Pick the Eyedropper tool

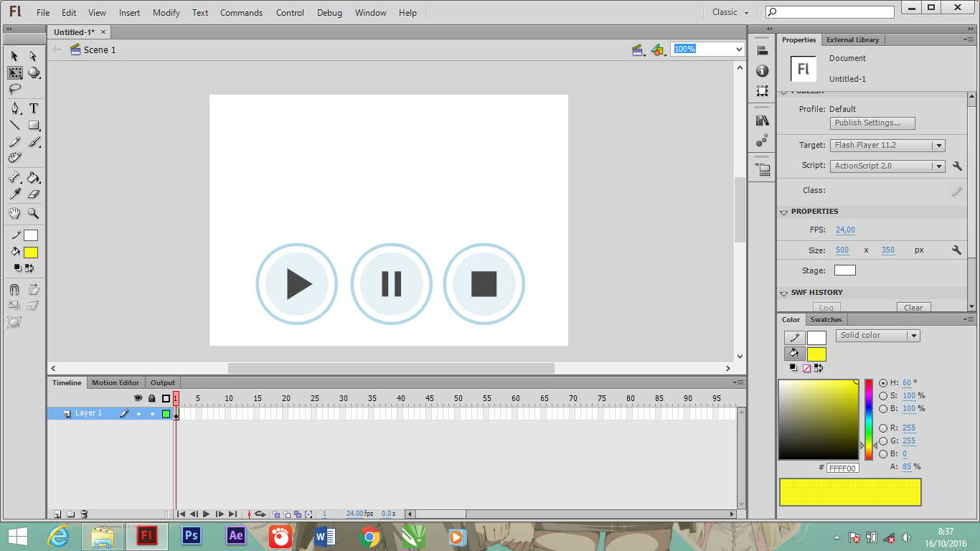tap(14, 194)
